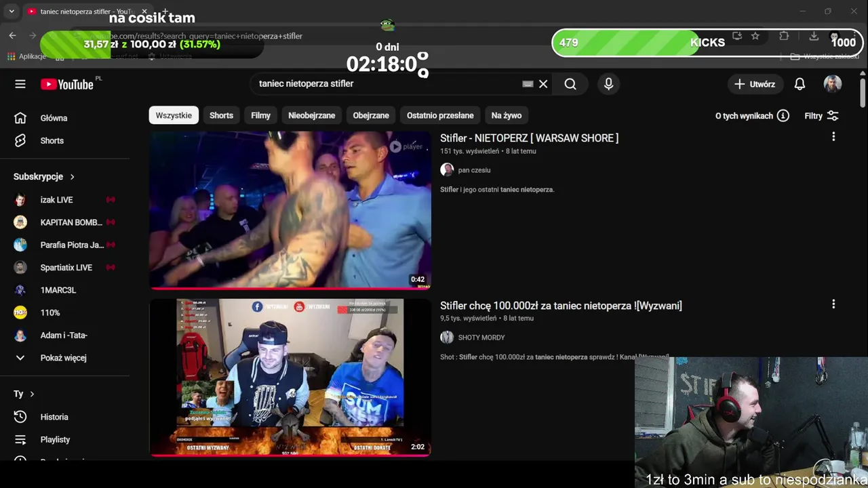Open the account avatar menu
This screenshot has height=488, width=868.
[x=833, y=84]
